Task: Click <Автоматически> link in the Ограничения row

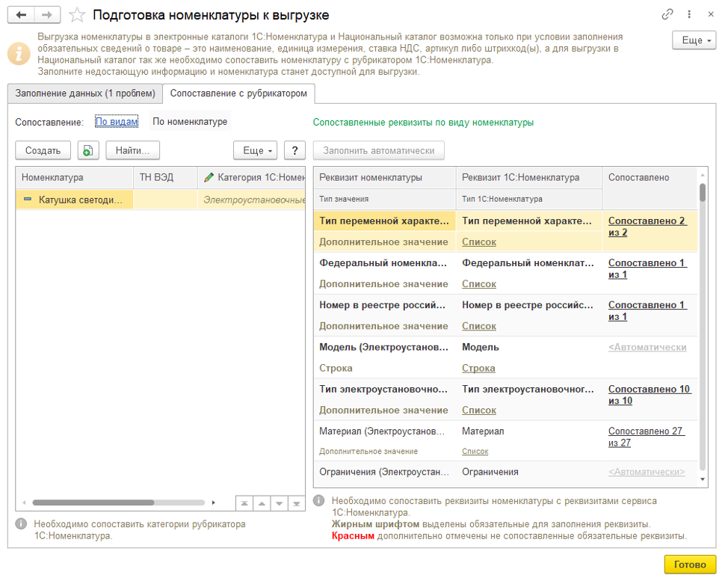Action: (647, 472)
